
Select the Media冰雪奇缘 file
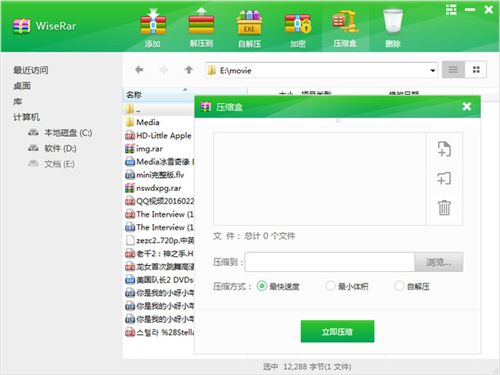(x=159, y=162)
